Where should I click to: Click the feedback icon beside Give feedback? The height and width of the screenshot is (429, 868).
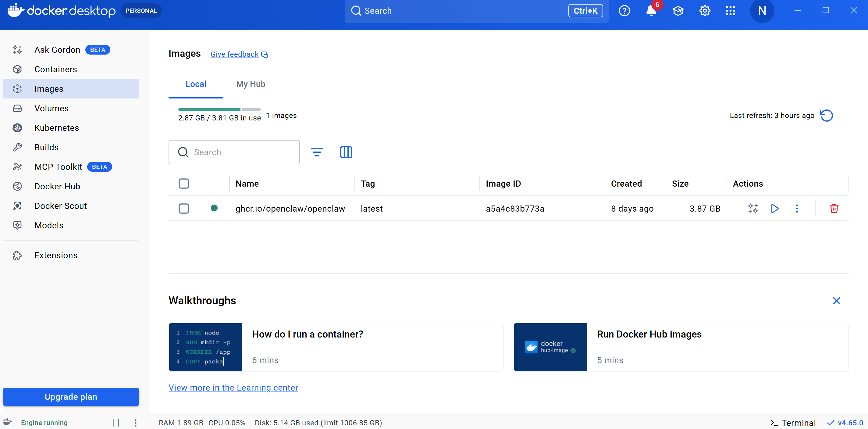pyautogui.click(x=265, y=55)
